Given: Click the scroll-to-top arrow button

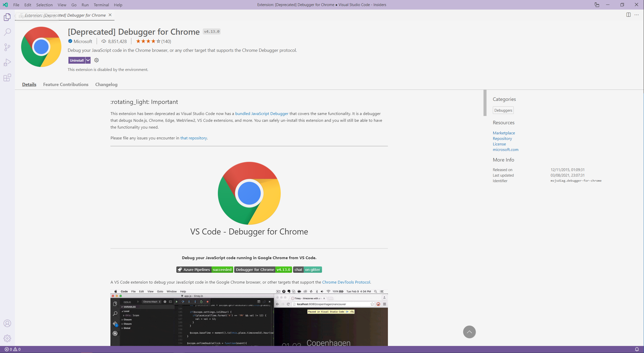Looking at the screenshot, I should [x=469, y=332].
